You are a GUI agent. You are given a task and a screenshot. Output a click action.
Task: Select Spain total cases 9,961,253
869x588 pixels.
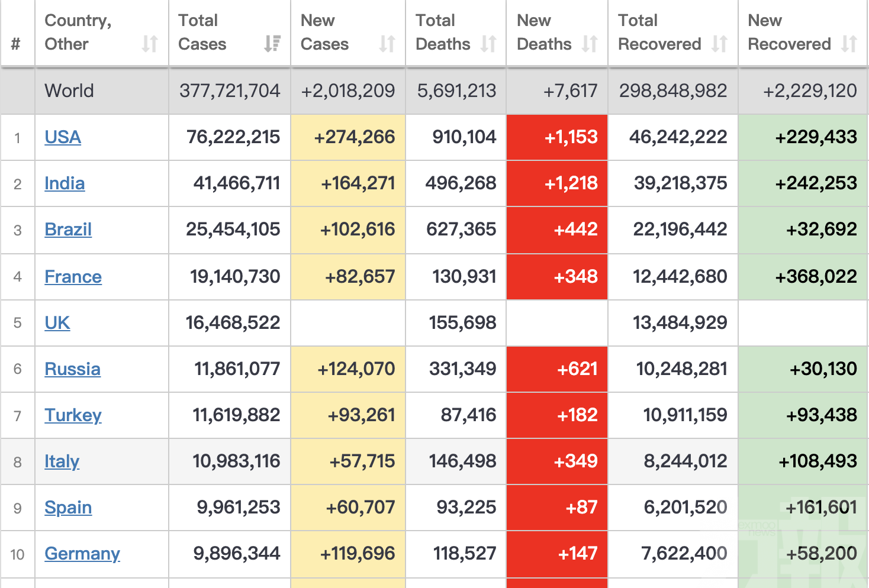coord(239,508)
